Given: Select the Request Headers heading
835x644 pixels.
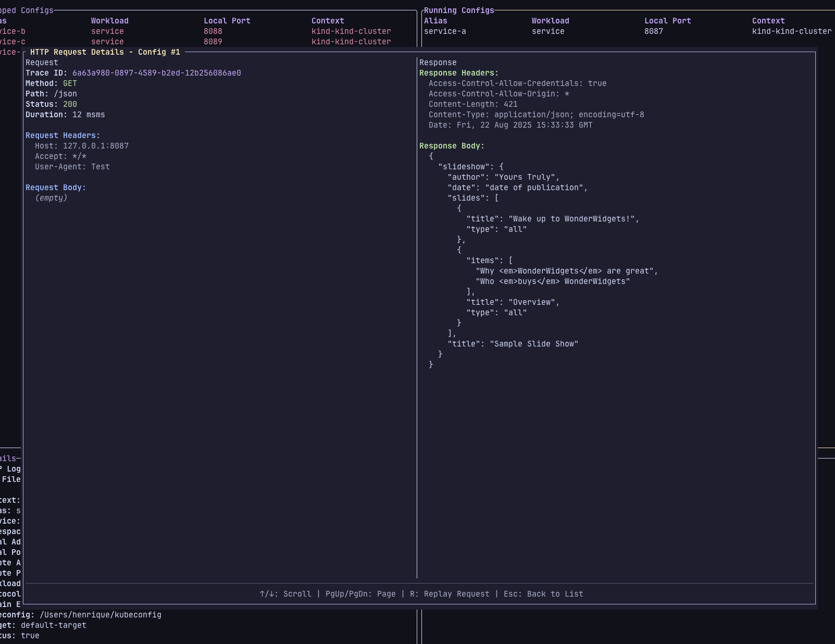Looking at the screenshot, I should (x=63, y=135).
